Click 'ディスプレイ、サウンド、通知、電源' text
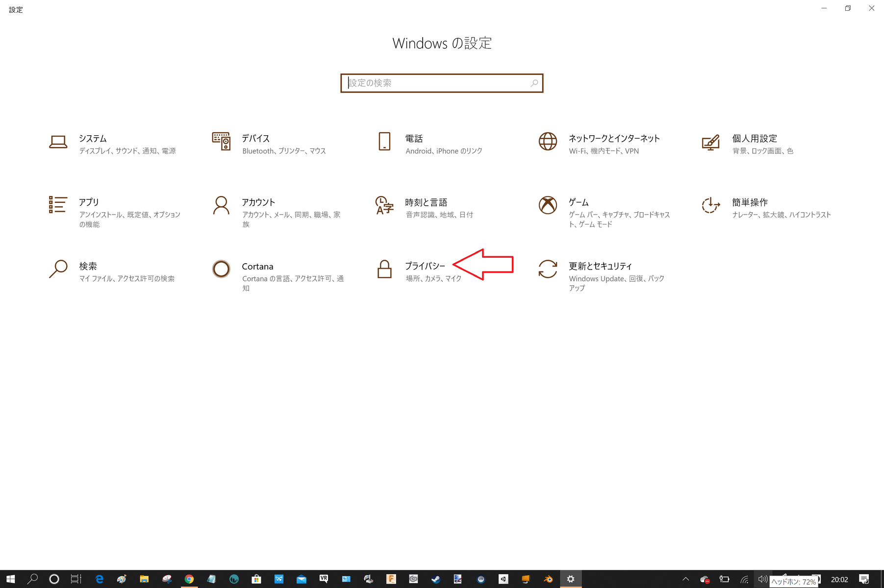The height and width of the screenshot is (588, 884). tap(127, 151)
